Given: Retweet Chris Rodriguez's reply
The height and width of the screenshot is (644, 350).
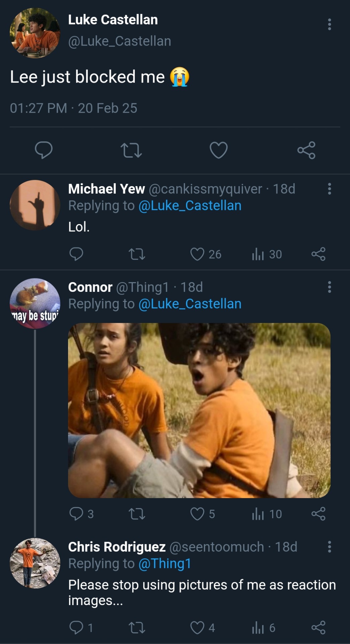Looking at the screenshot, I should pyautogui.click(x=137, y=628).
